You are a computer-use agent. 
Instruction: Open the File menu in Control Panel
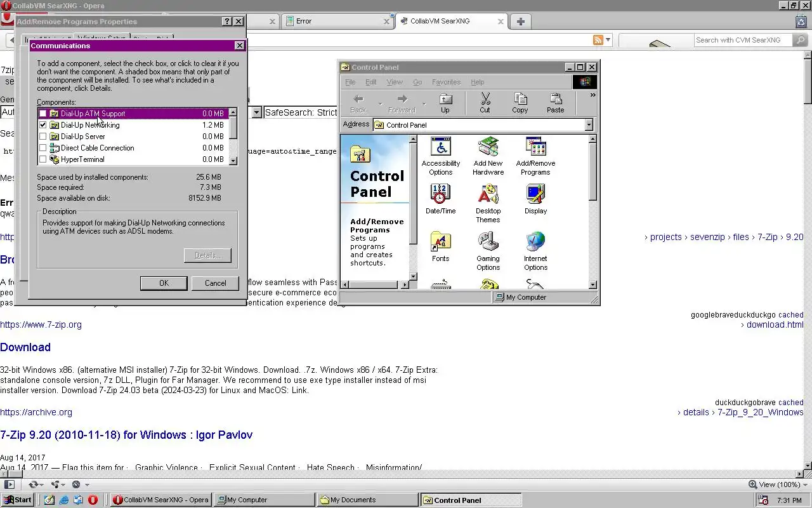click(x=350, y=82)
